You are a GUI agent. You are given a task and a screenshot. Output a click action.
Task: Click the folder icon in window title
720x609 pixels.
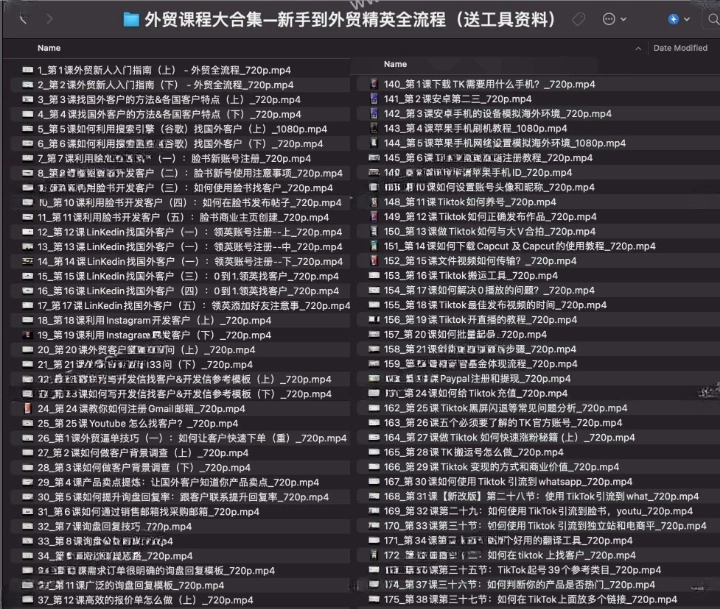[x=130, y=19]
